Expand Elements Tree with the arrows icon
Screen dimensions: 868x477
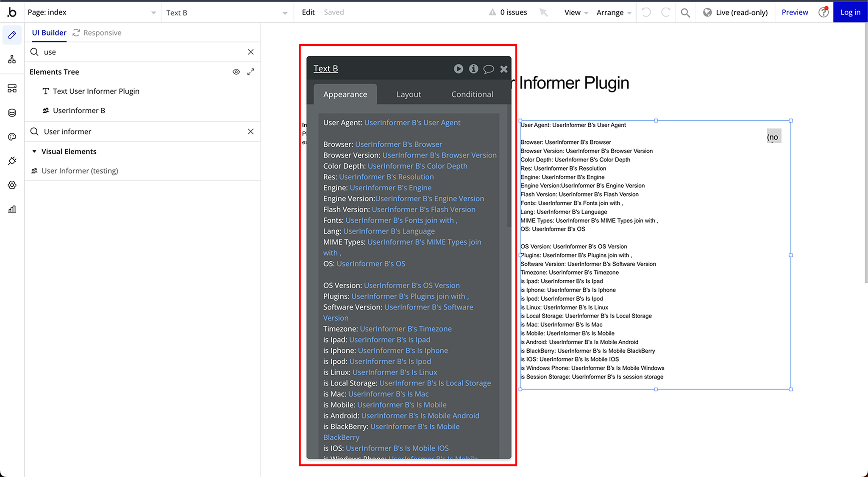pos(251,72)
